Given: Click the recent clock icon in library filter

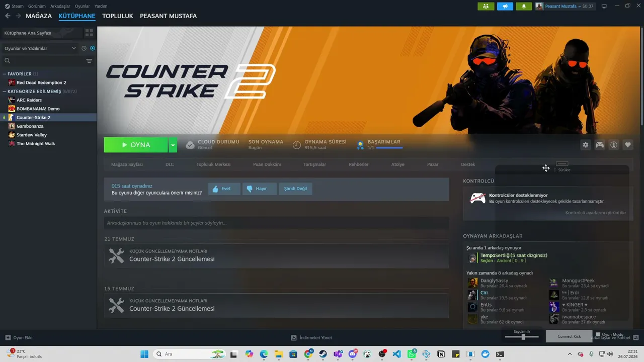Looking at the screenshot, I should 84,48.
